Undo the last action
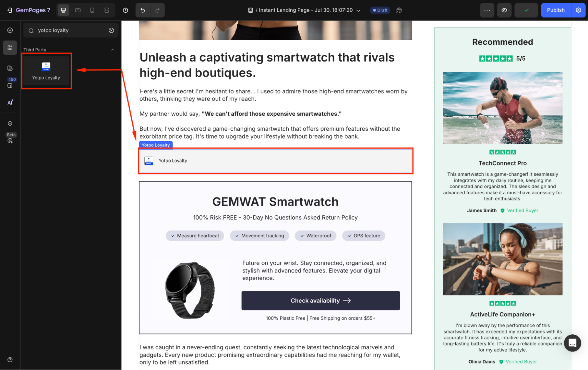Screen dimensions: 588x370 tap(143, 10)
